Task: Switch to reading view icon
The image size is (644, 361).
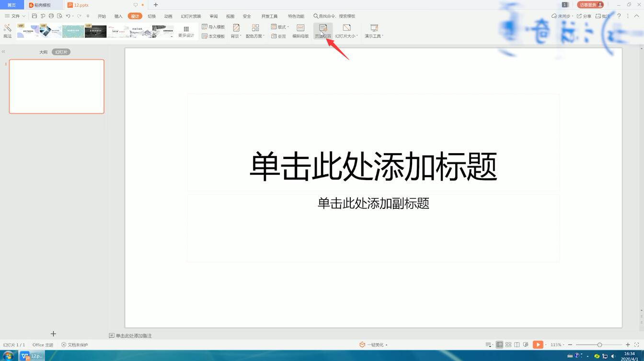Action: tap(517, 345)
